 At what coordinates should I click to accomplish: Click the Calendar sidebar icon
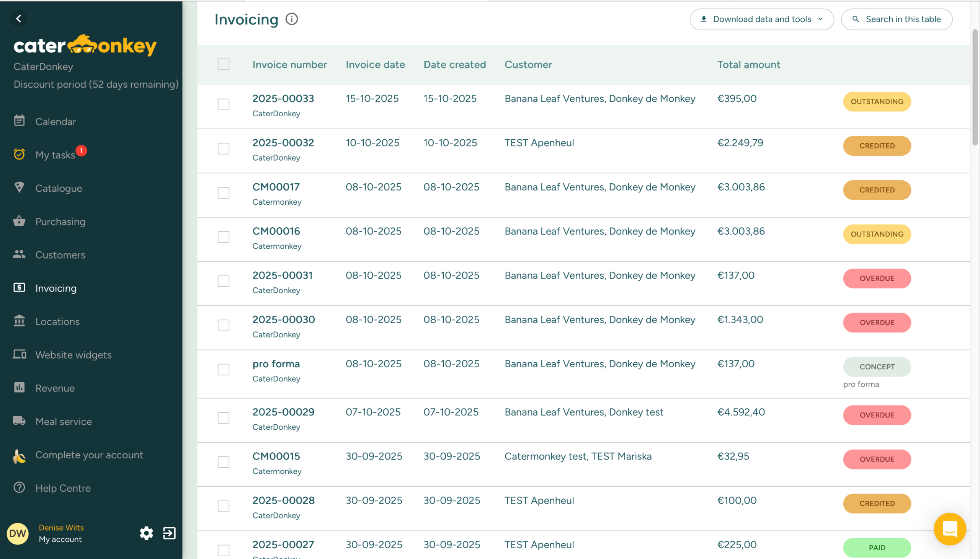pos(19,121)
